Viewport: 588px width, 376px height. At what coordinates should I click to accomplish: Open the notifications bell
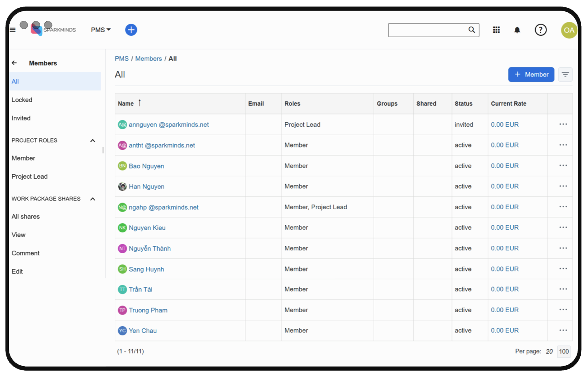517,30
